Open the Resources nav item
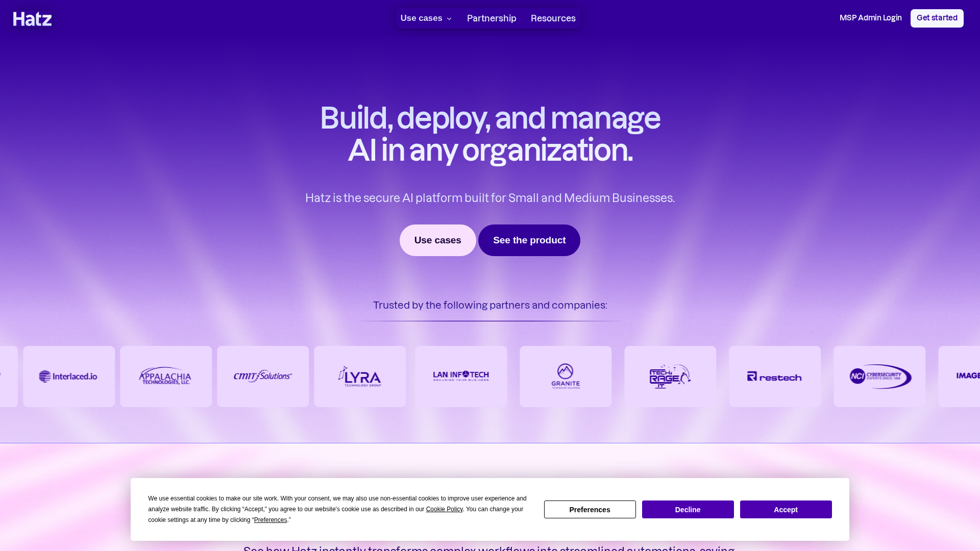The height and width of the screenshot is (551, 980). point(553,18)
